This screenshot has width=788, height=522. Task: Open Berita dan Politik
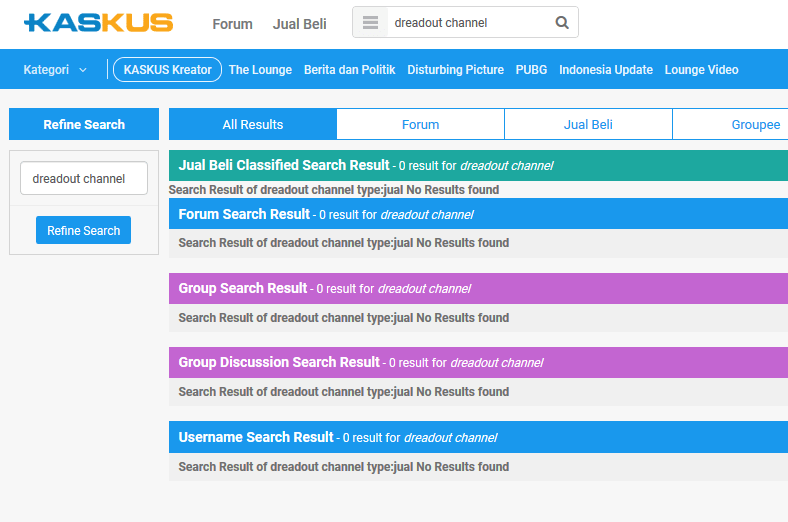(350, 70)
